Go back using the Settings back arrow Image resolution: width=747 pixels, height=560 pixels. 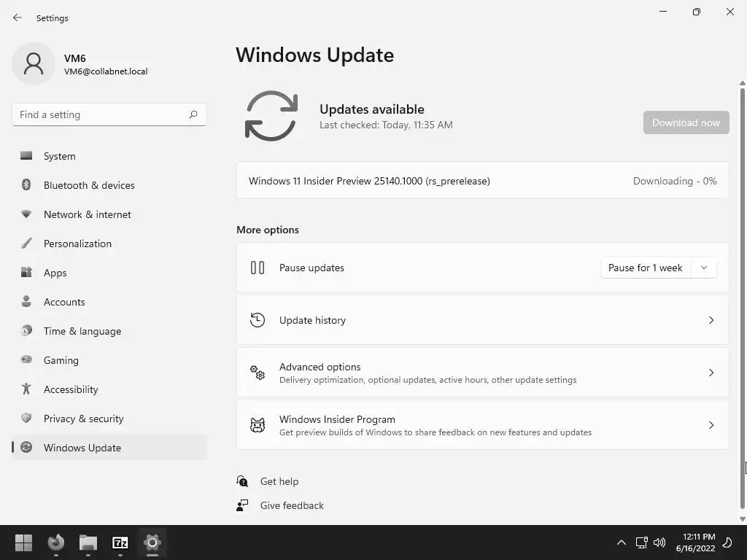coord(18,17)
